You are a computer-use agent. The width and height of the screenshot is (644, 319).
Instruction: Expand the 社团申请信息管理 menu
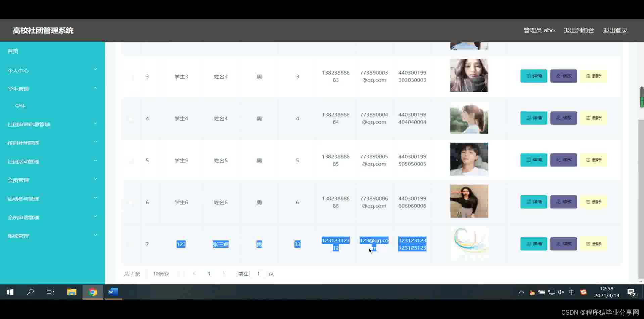52,124
